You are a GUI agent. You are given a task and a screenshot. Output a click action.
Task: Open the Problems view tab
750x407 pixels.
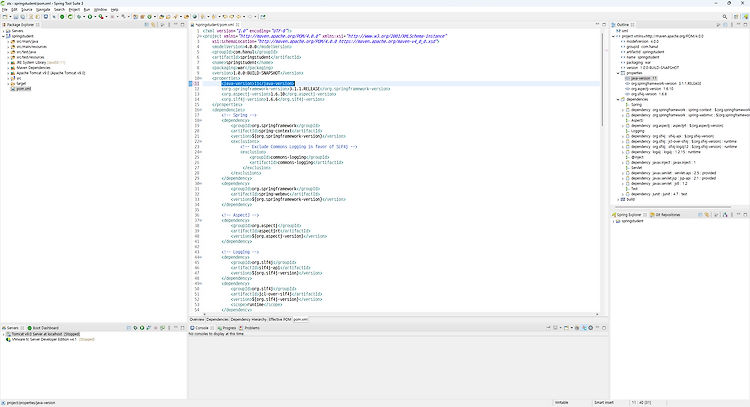(249, 328)
